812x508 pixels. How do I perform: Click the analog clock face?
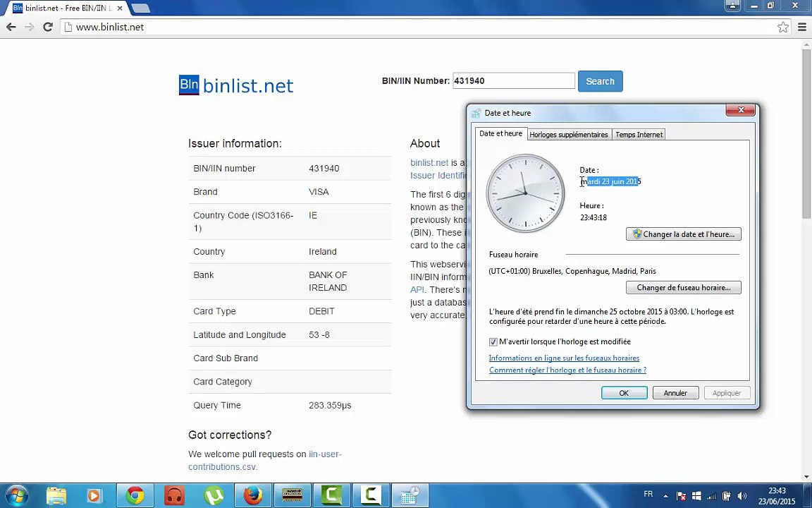(x=526, y=193)
